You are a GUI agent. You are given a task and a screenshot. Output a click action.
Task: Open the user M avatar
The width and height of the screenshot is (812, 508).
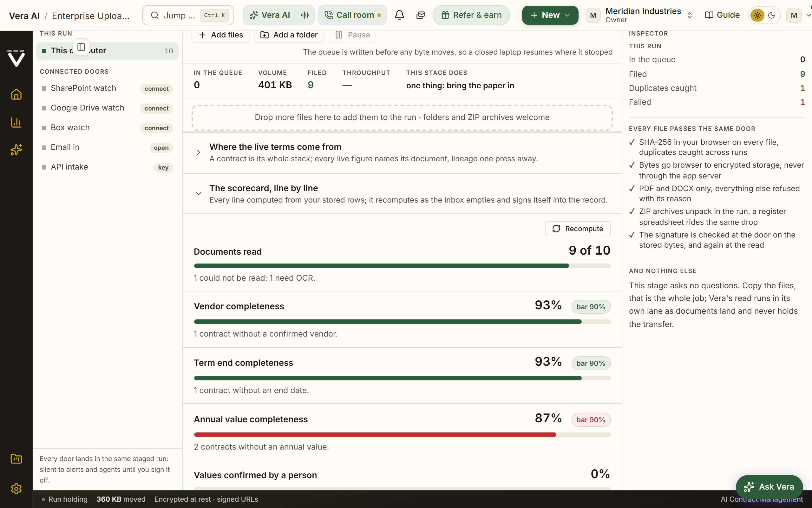[x=794, y=15]
